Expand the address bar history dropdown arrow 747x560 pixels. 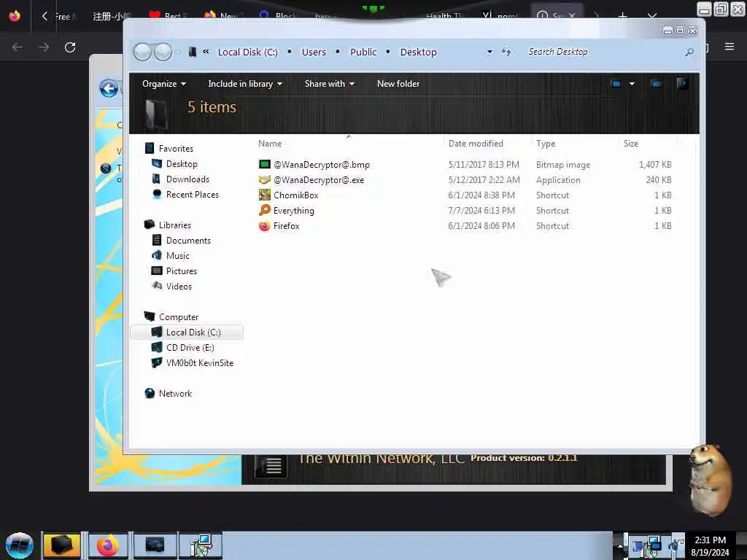click(489, 52)
